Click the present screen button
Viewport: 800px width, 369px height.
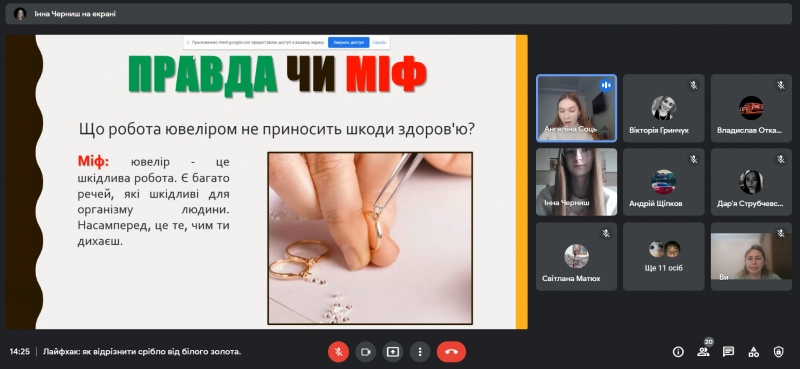pos(392,352)
